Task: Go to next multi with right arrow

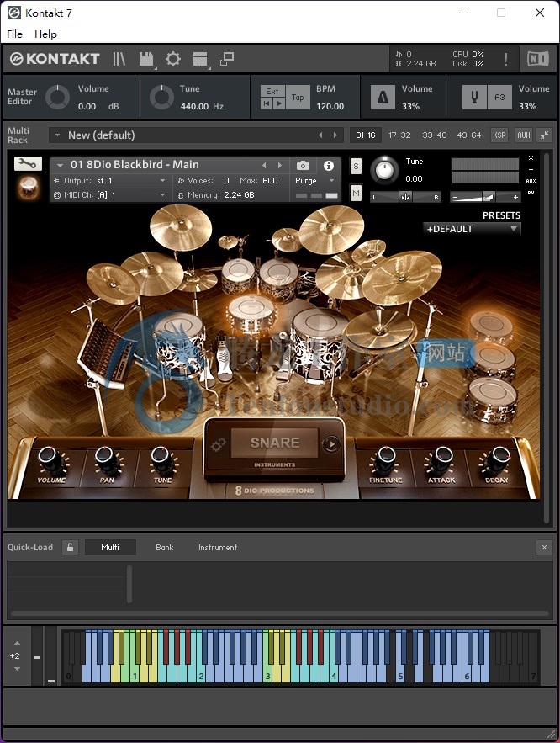Action: (335, 135)
